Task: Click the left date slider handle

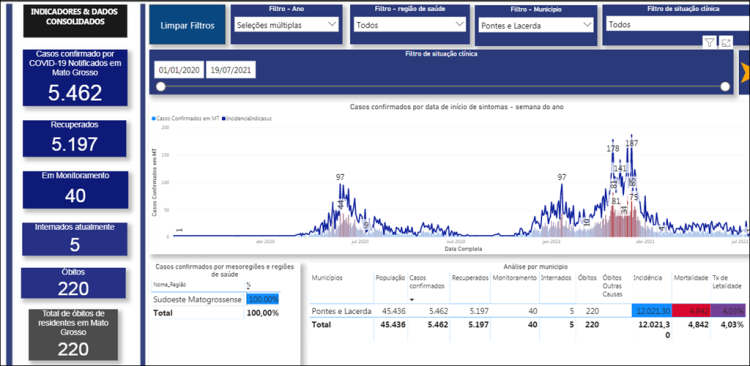Action: (161, 87)
